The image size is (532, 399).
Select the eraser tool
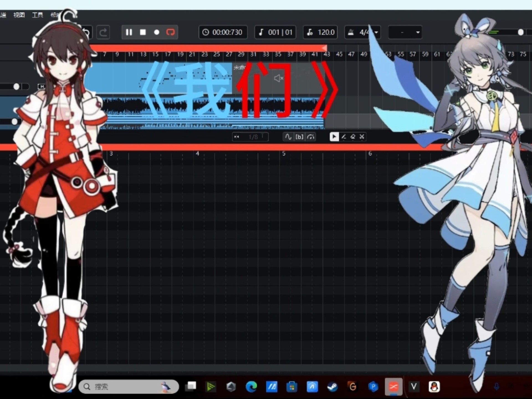[x=353, y=137]
